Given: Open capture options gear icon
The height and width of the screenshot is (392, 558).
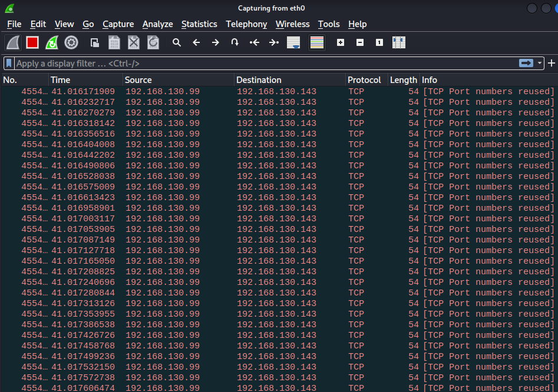Looking at the screenshot, I should 71,42.
